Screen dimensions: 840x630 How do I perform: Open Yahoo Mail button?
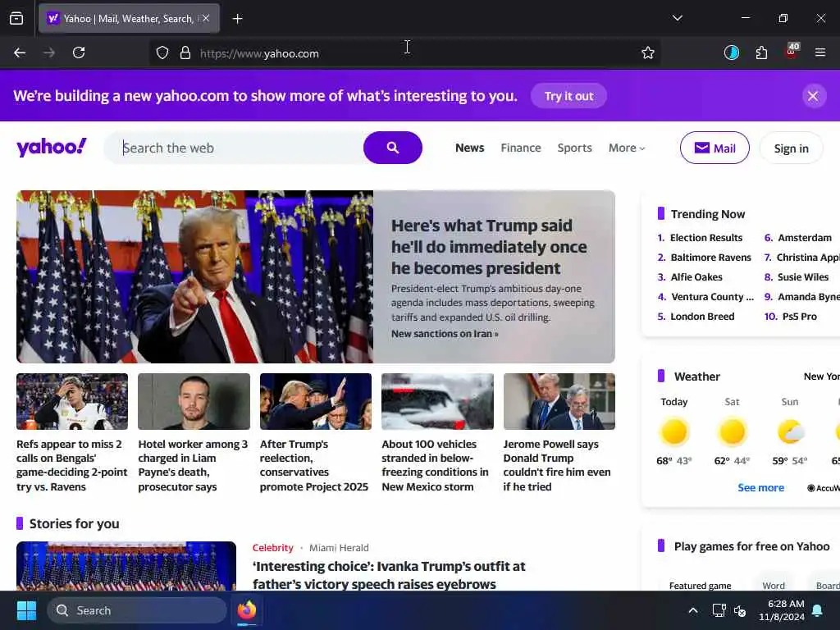[x=714, y=148]
